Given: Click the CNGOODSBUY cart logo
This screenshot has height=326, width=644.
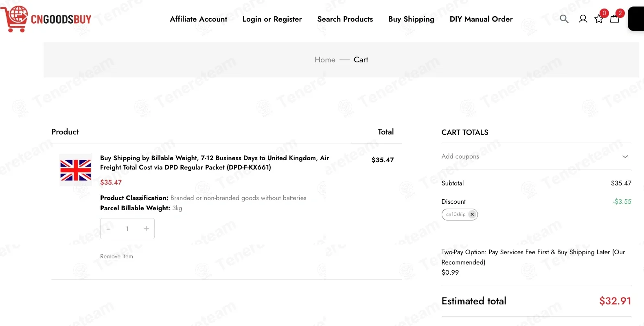Looking at the screenshot, I should 46,19.
